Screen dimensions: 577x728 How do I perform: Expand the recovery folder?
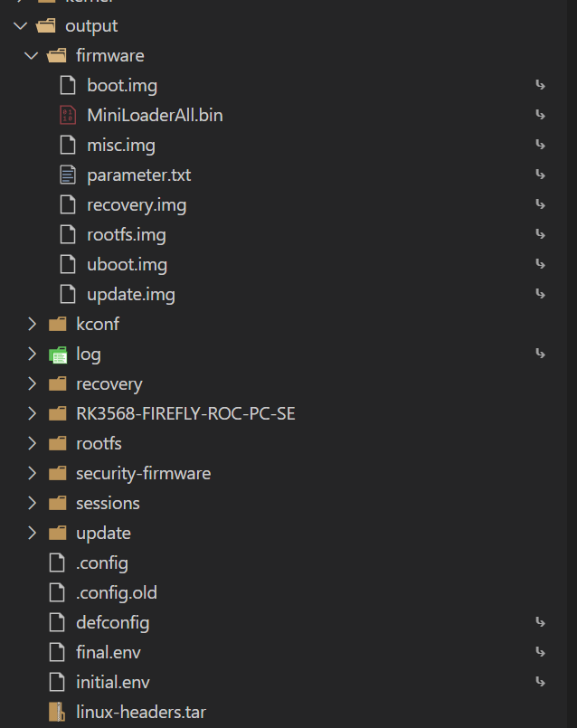tap(32, 383)
